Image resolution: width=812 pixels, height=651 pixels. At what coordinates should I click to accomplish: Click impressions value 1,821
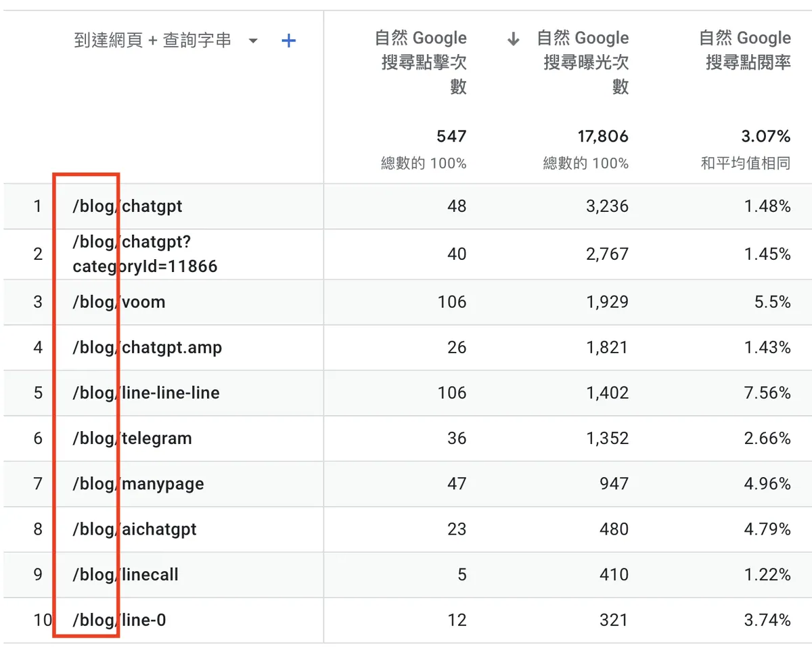click(608, 348)
